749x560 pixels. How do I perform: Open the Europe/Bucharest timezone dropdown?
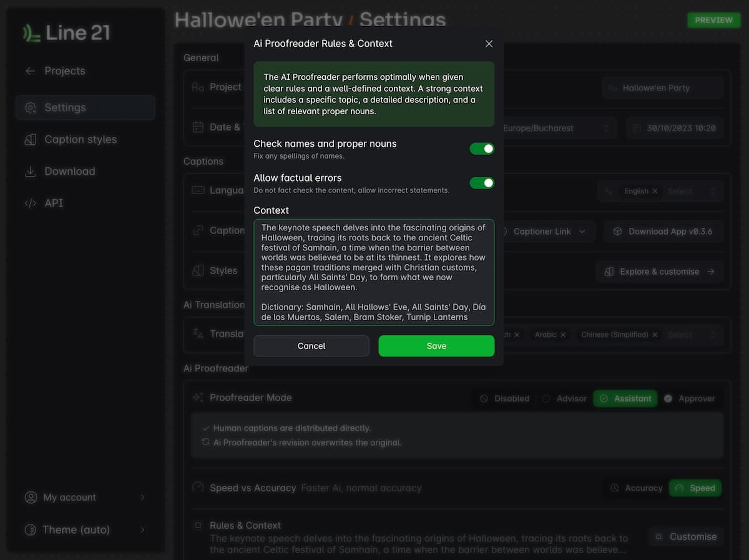[556, 128]
